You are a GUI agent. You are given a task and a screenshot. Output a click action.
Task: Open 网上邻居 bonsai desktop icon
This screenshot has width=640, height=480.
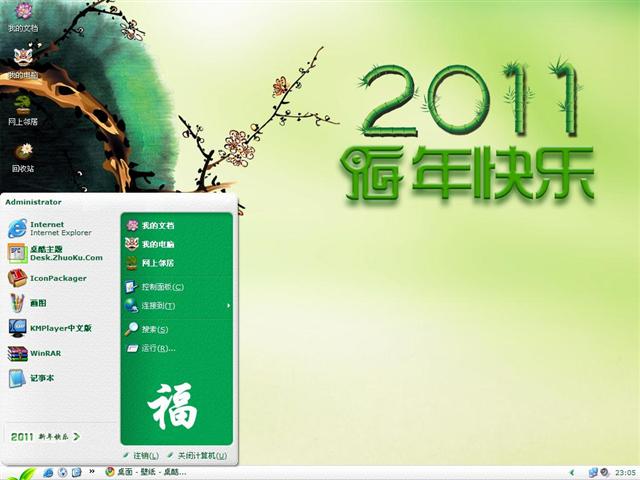[x=23, y=110]
